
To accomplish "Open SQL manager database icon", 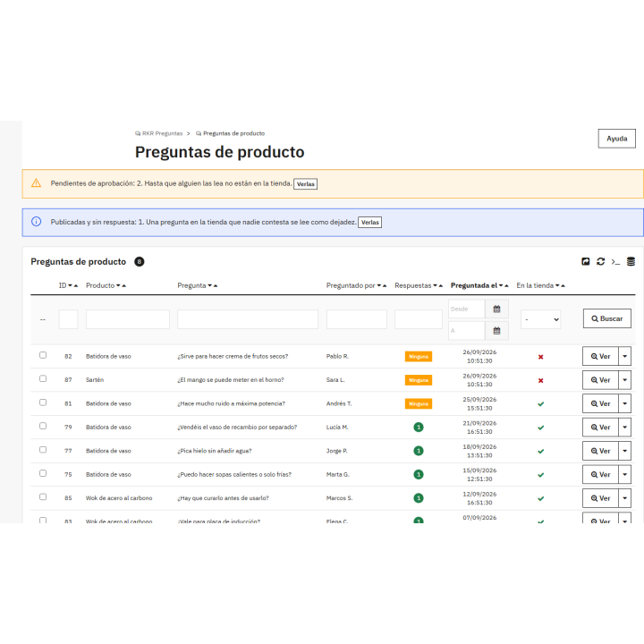I will (631, 261).
